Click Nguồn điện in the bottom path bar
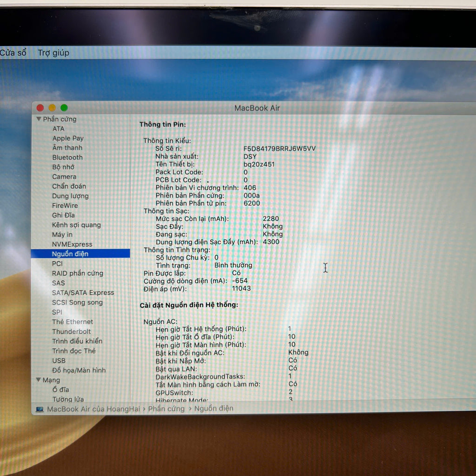The width and height of the screenshot is (476, 476). click(214, 409)
